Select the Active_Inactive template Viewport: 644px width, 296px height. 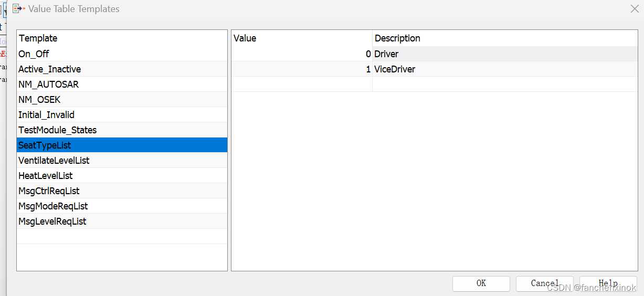122,69
